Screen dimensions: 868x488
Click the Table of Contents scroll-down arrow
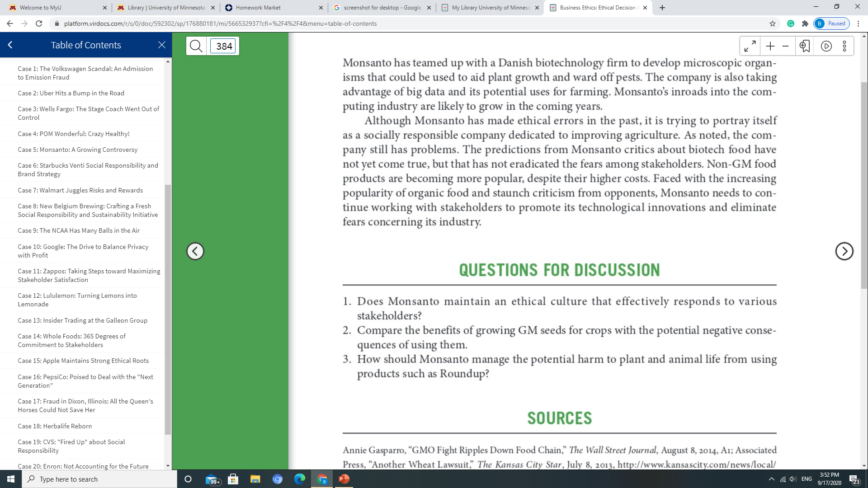point(168,466)
